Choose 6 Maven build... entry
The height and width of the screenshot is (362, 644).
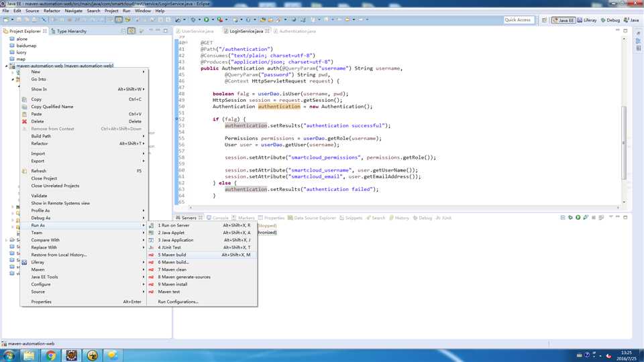pyautogui.click(x=203, y=262)
